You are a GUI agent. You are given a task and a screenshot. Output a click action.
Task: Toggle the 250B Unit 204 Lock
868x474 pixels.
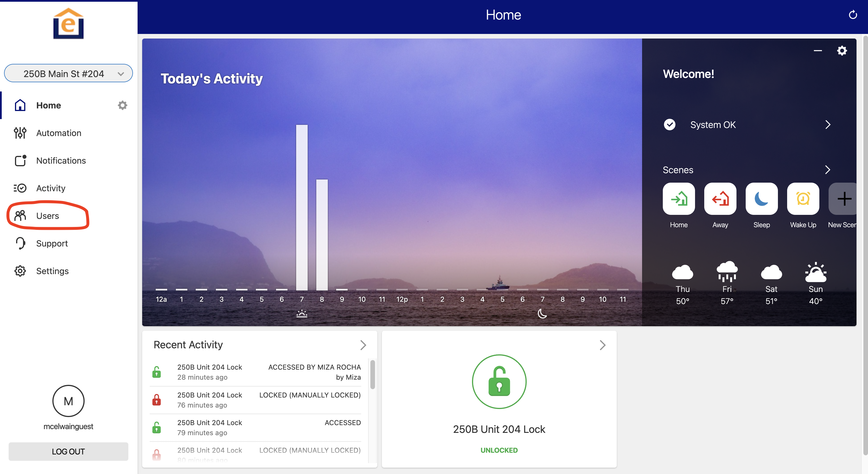coord(499,381)
